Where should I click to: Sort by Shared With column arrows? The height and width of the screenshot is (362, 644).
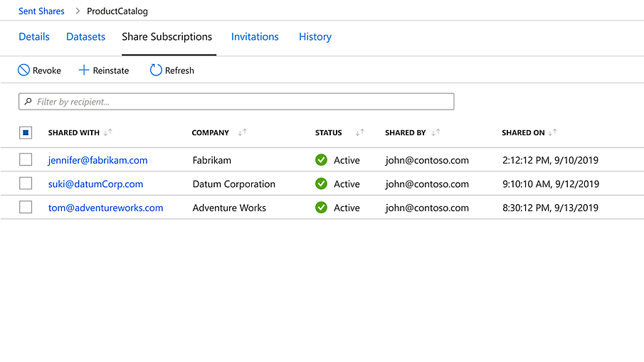[x=108, y=132]
